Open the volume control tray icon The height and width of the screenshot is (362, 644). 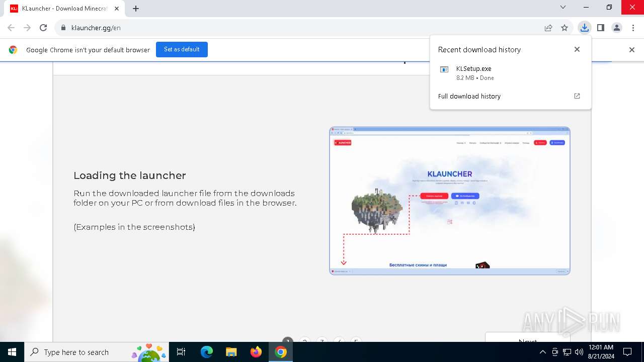[579, 352]
